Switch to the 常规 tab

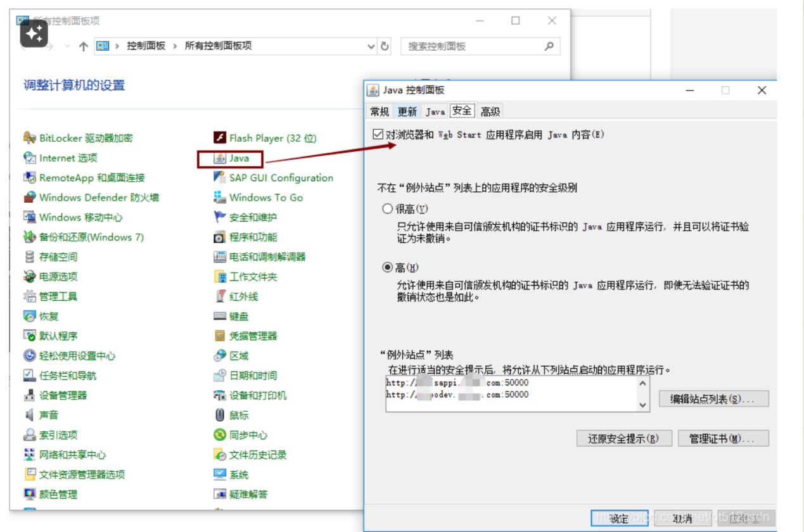(380, 111)
